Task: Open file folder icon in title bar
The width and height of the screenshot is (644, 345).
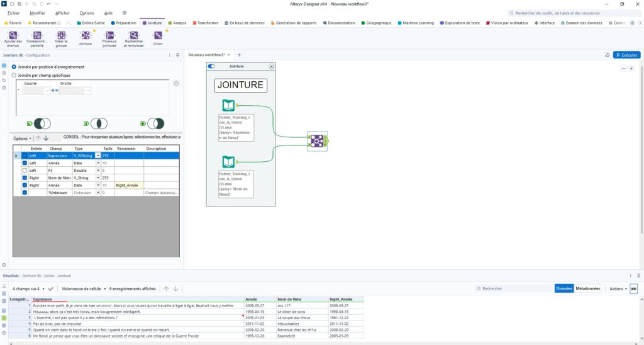Action: coord(13,4)
